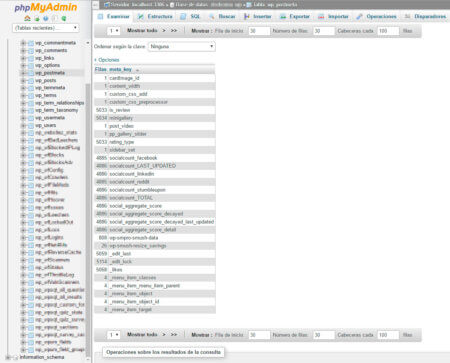This screenshot has width=450, height=363.
Task: Open the bottom page number dropdown
Action: (114, 335)
